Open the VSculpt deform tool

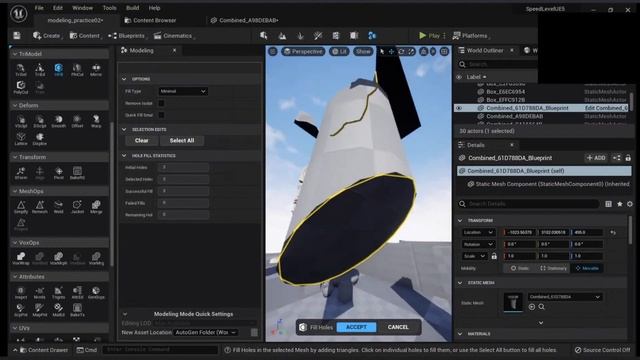tap(21, 121)
